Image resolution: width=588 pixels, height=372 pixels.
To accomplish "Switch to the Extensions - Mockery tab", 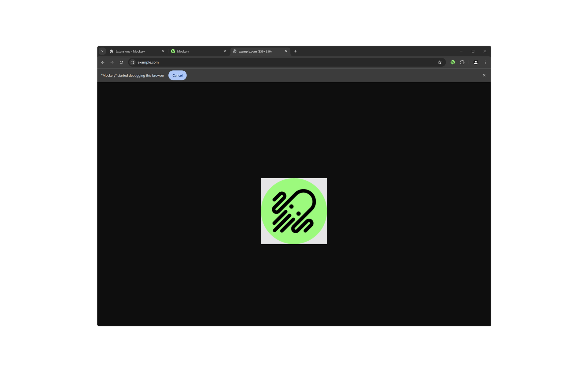I will (137, 51).
